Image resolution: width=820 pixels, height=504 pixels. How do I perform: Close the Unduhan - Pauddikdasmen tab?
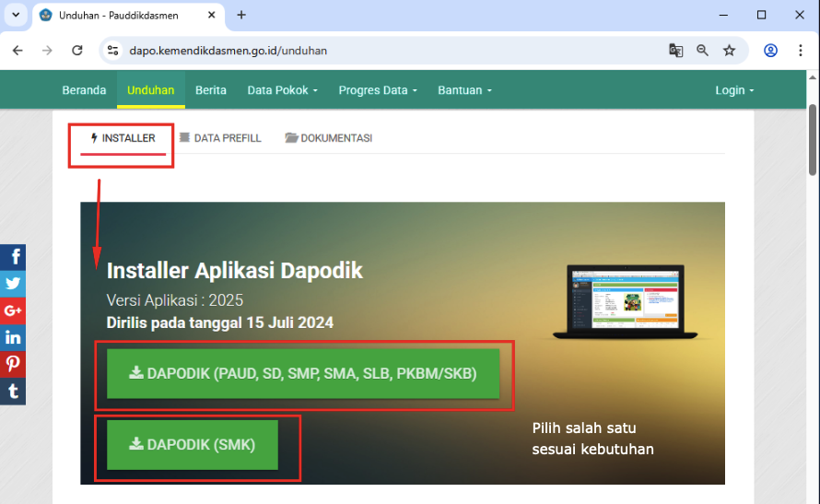(211, 15)
